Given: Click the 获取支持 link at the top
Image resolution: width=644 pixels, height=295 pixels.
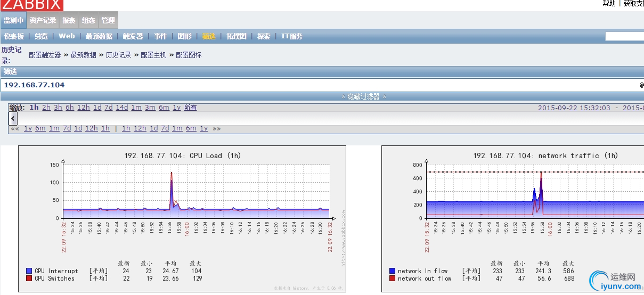Looking at the screenshot, I should [x=633, y=4].
